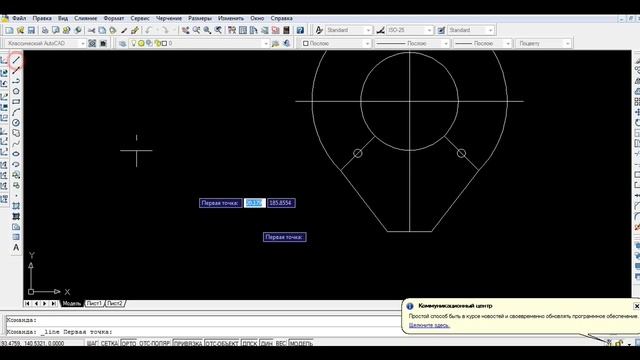640x360 pixels.
Task: Open the plot style dropdown Поцвету
Action: (x=543, y=43)
